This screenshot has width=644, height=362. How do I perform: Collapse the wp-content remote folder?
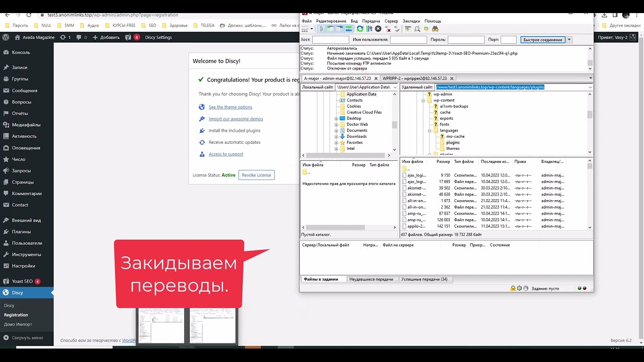(x=423, y=100)
